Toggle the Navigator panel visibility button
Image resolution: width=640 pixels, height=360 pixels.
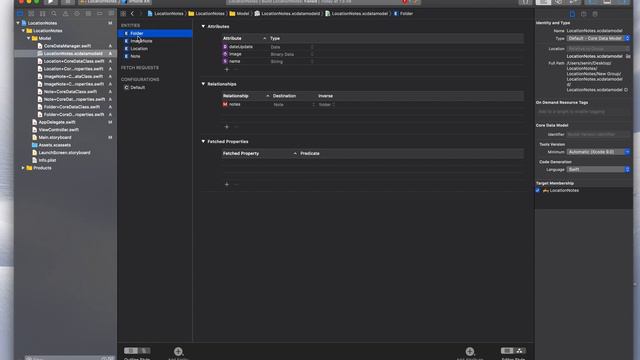592,2
